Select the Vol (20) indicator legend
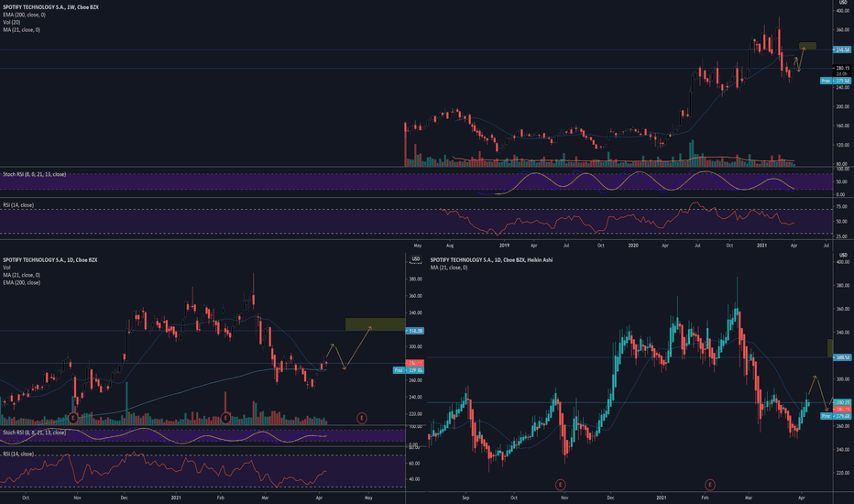 11,22
